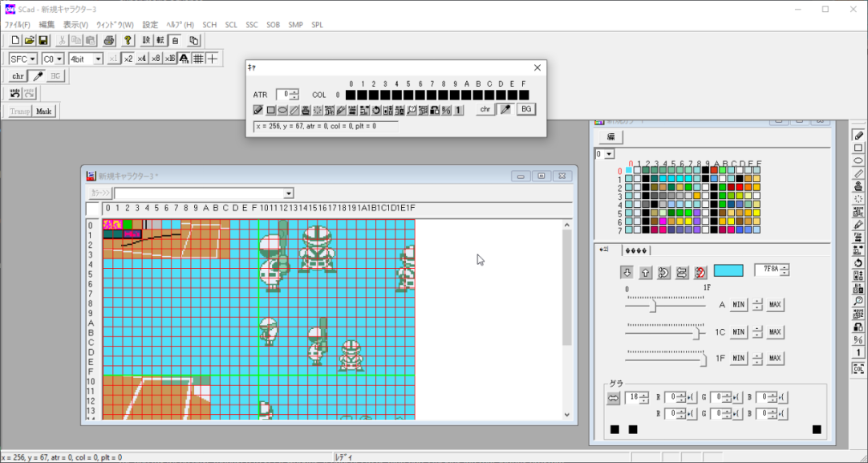The image size is (868, 463).
Task: Select rectangle tool in right vertical toolbar
Action: pos(858,148)
